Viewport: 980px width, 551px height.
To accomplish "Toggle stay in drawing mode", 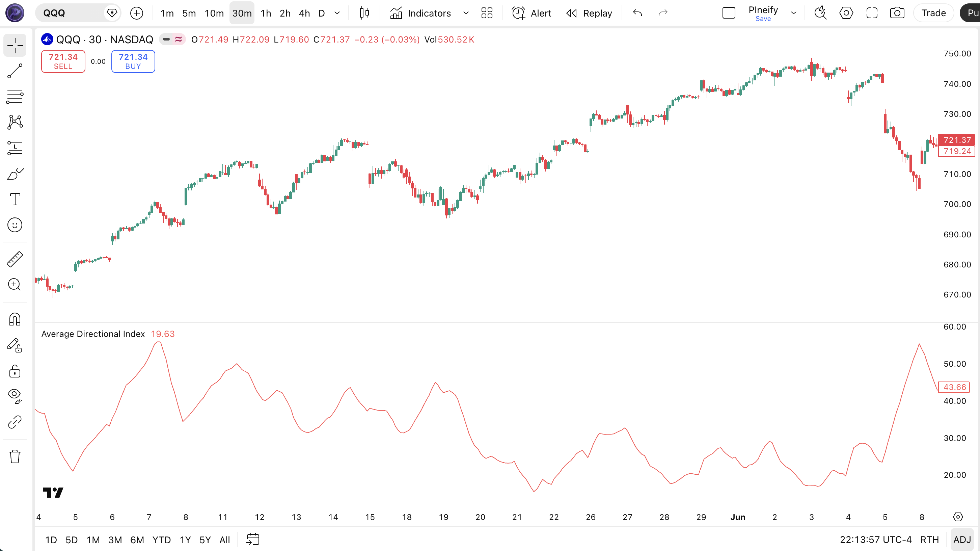I will [15, 345].
